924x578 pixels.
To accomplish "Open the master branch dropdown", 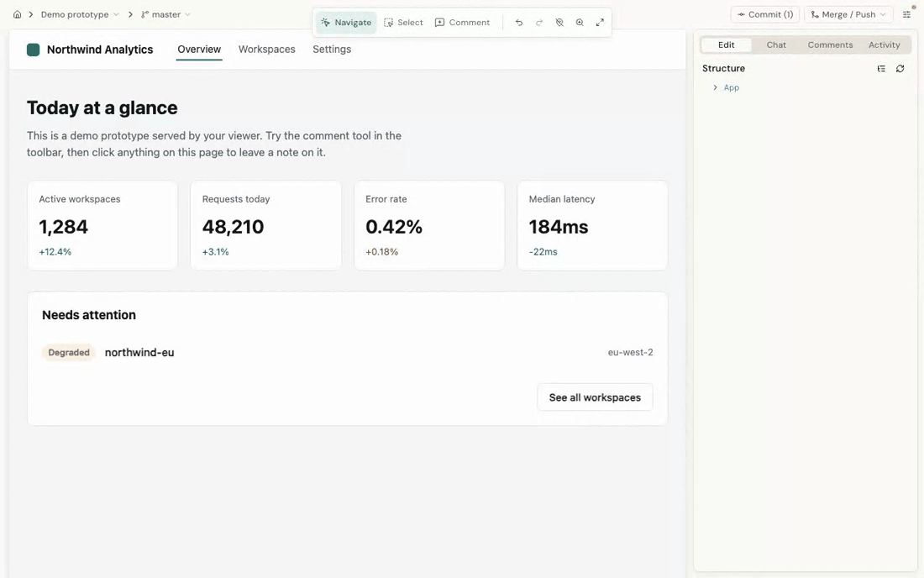I will click(x=165, y=15).
